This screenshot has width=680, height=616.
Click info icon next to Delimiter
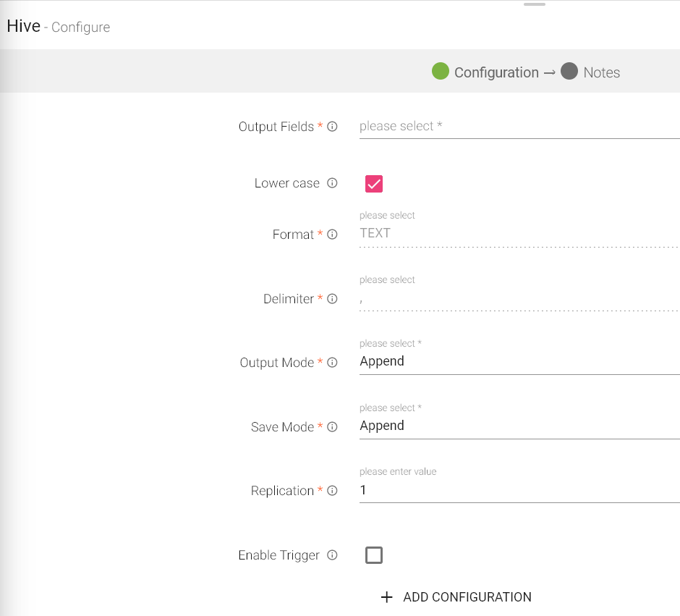(x=332, y=299)
